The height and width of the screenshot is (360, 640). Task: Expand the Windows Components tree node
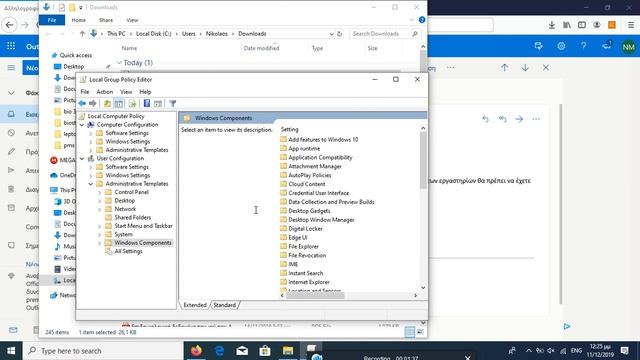click(100, 243)
